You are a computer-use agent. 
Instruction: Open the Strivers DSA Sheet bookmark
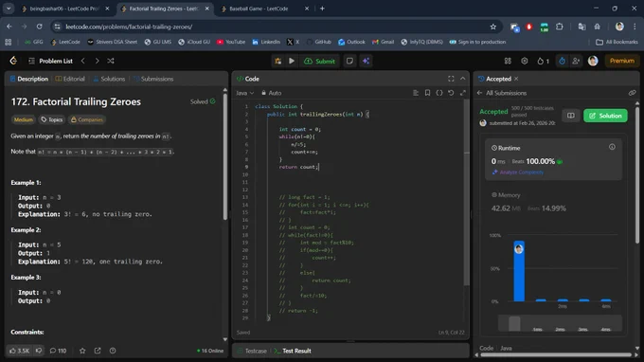pyautogui.click(x=112, y=42)
